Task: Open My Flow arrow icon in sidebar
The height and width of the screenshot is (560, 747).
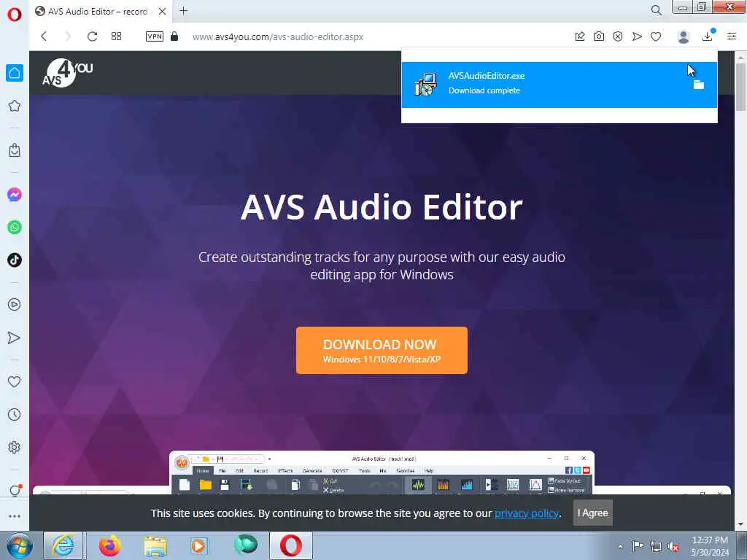Action: [x=15, y=338]
